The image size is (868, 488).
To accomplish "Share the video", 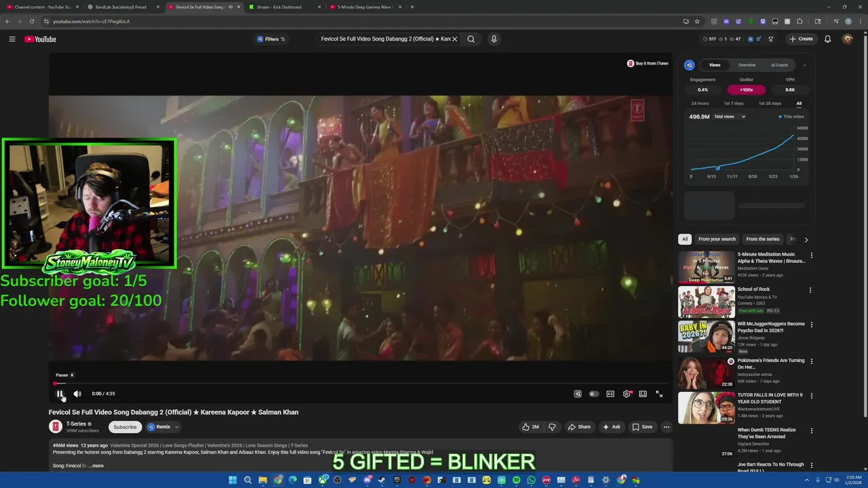I will (579, 427).
